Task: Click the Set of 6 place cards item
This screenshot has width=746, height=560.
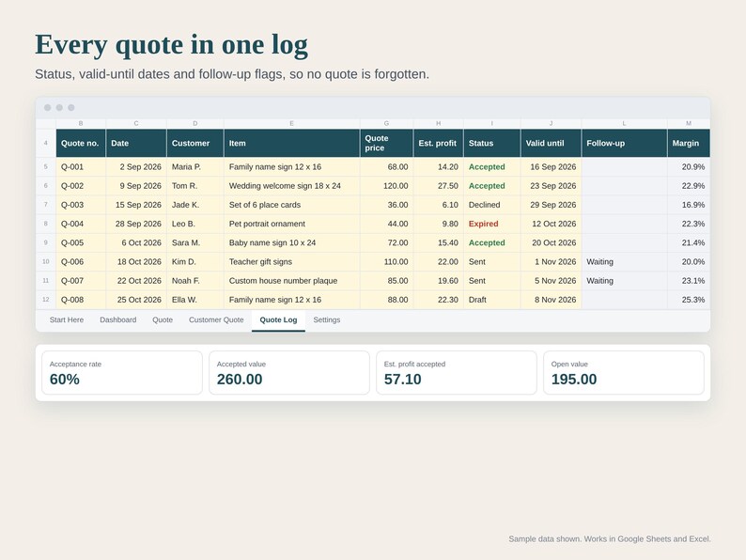Action: point(291,205)
